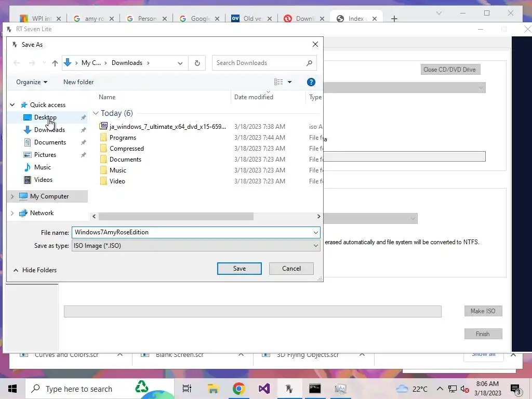Expand the File name history dropdown arrow

point(315,232)
